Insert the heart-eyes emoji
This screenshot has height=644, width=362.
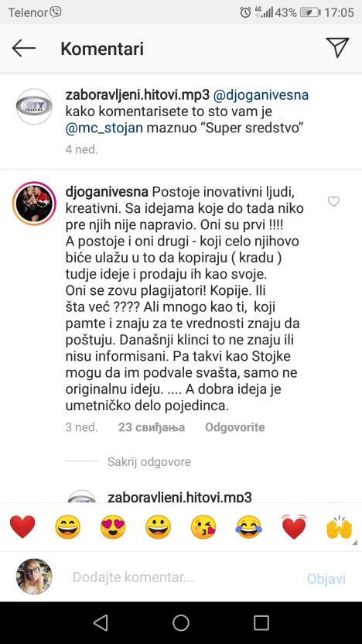112,527
